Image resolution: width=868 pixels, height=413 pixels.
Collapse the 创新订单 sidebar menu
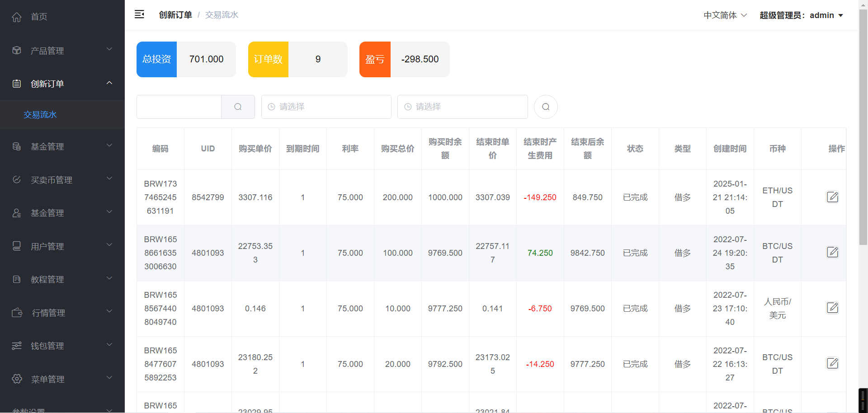click(62, 84)
